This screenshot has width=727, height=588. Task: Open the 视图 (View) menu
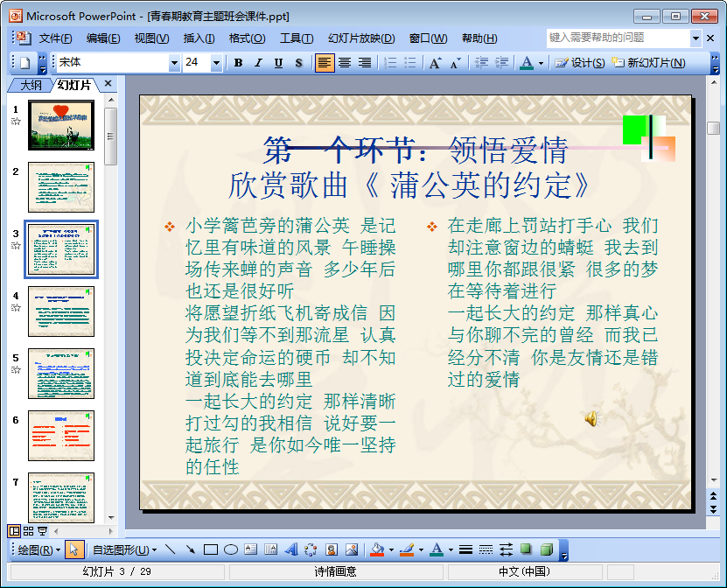[x=151, y=38]
